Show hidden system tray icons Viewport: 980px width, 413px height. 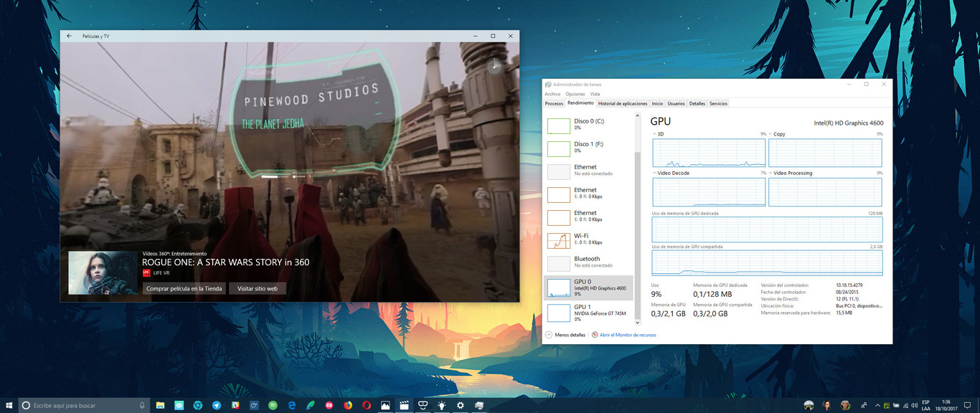click(x=877, y=405)
